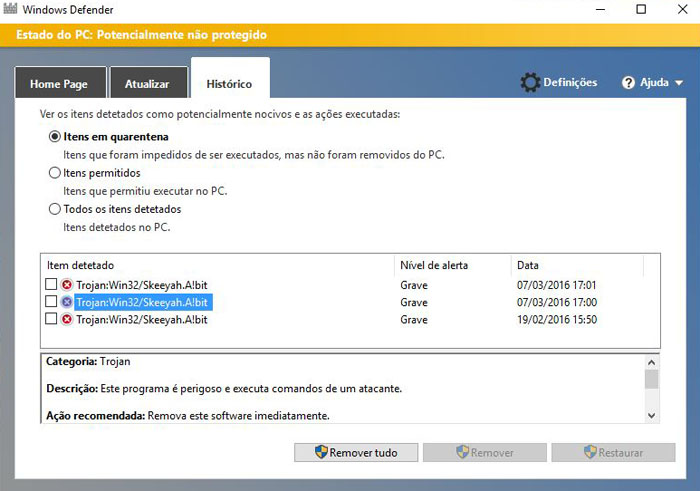Click Grave alert level of 17:01 entry

414,285
